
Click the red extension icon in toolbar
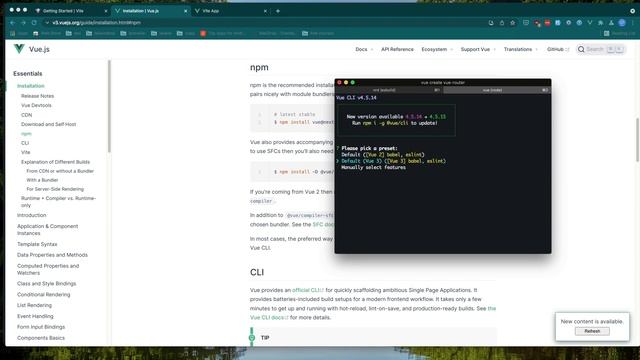click(x=547, y=23)
